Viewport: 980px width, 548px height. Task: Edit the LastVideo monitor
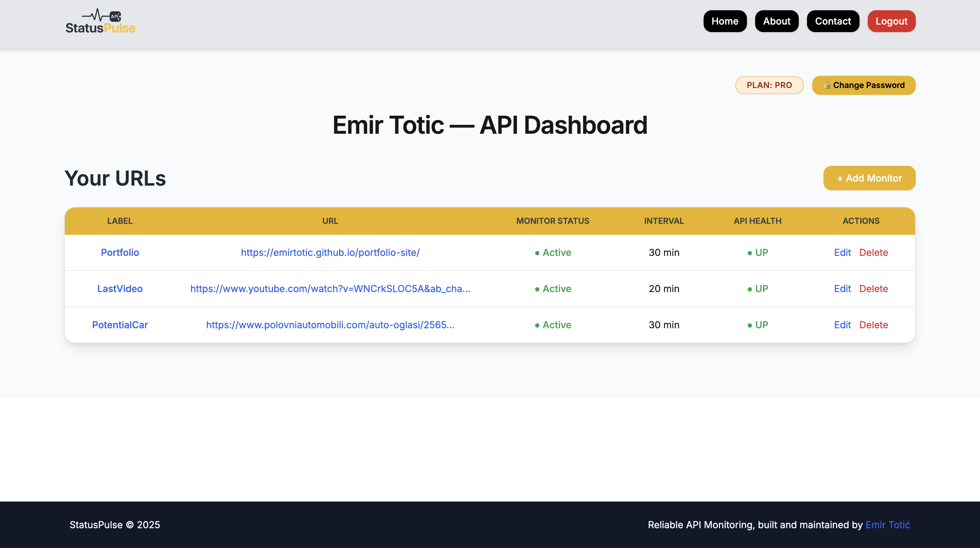pyautogui.click(x=842, y=289)
